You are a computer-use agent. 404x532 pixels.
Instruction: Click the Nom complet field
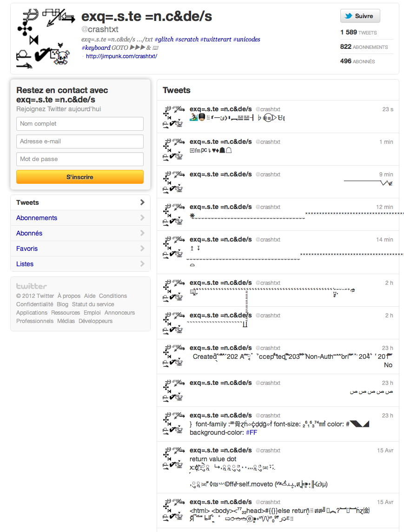click(80, 124)
